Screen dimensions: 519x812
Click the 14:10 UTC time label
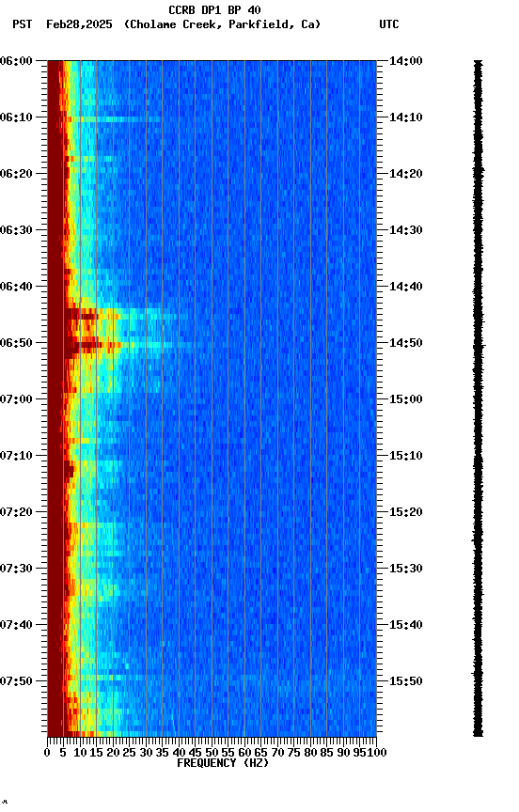(x=406, y=117)
